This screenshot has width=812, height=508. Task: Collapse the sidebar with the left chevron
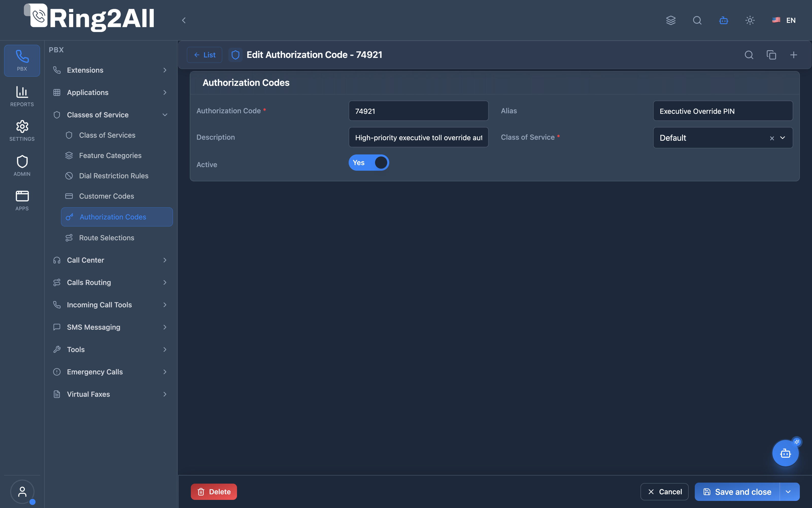pyautogui.click(x=184, y=20)
